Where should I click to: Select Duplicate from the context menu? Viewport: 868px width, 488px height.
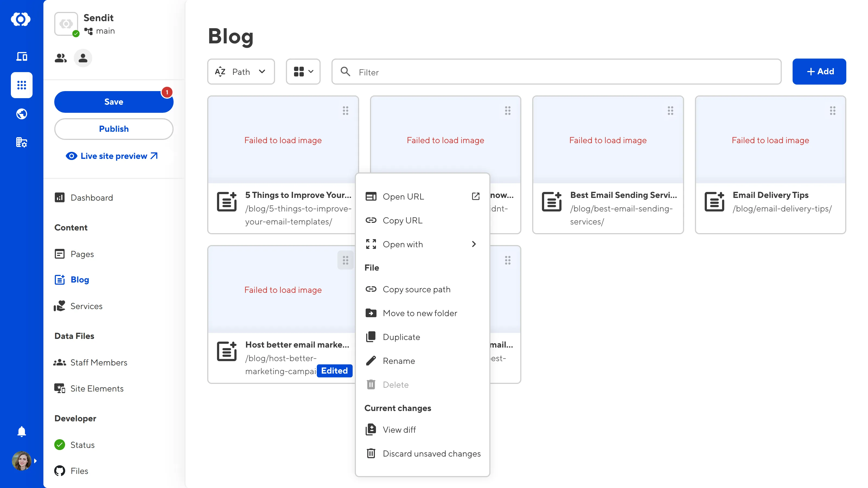click(x=401, y=337)
